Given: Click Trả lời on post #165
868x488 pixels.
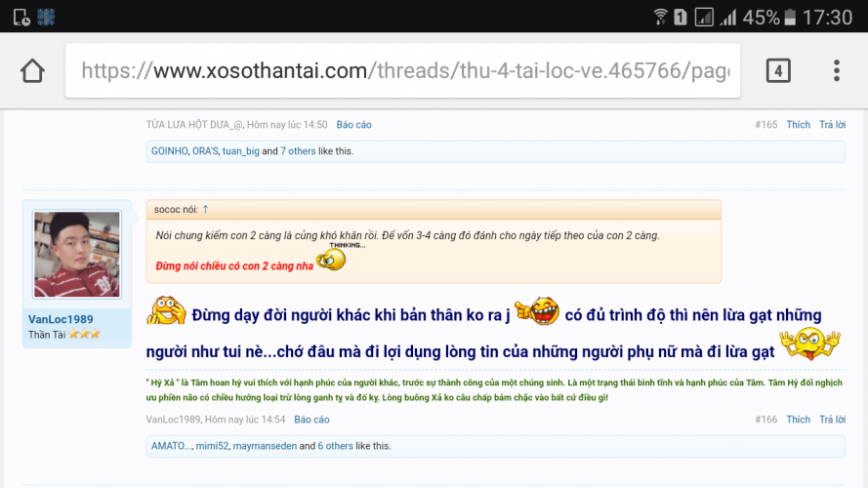Looking at the screenshot, I should coord(832,125).
